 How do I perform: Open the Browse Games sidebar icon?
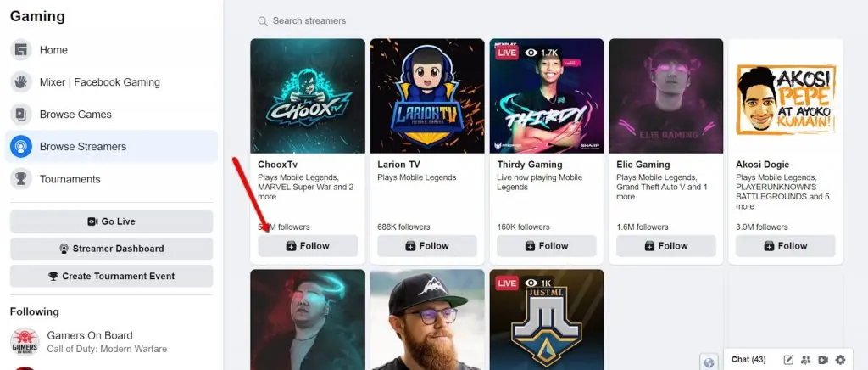click(20, 115)
